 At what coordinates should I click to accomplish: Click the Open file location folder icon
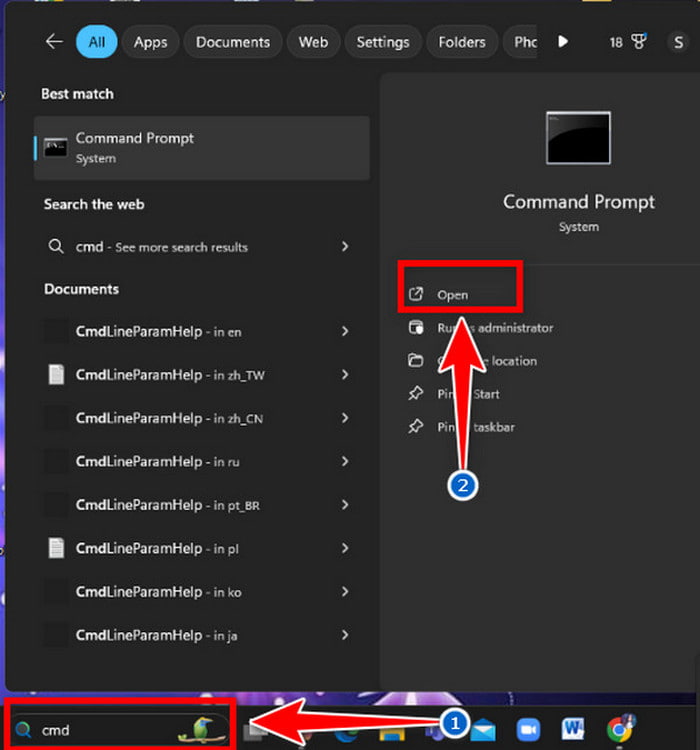416,360
